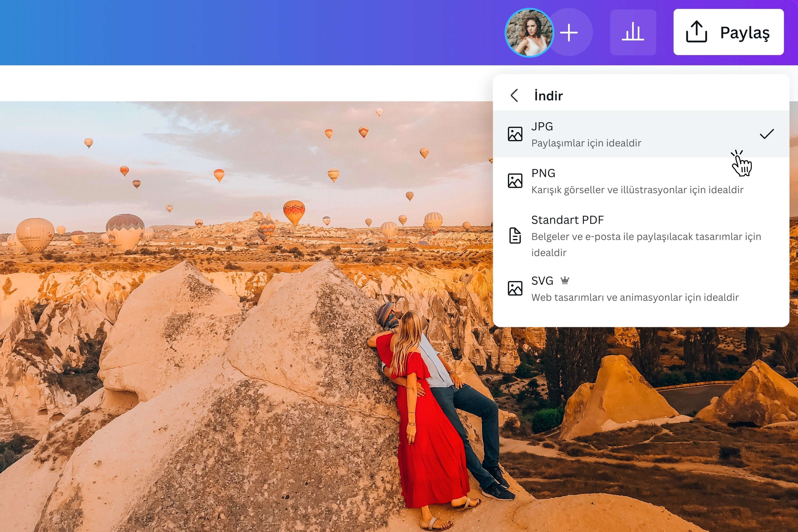The width and height of the screenshot is (798, 532).
Task: Click the user profile avatar photo
Action: [529, 33]
